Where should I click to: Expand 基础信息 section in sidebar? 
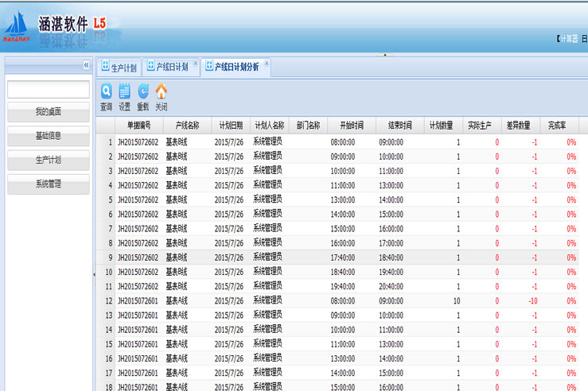[49, 136]
